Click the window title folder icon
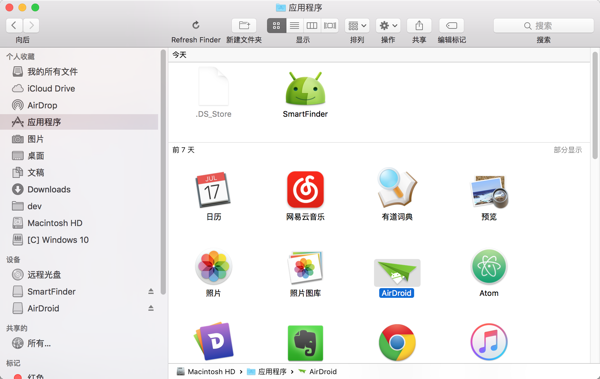Screen dimensions: 600x379 tap(281, 7)
